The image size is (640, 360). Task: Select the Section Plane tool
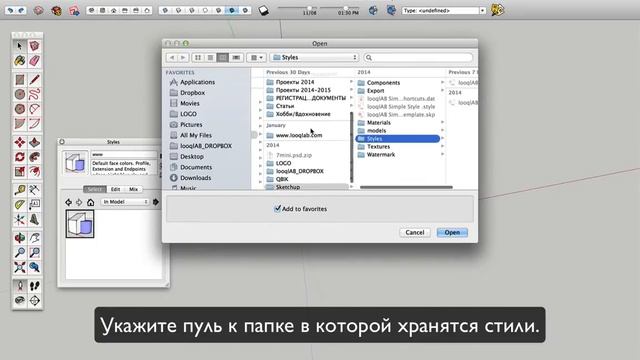click(x=35, y=301)
